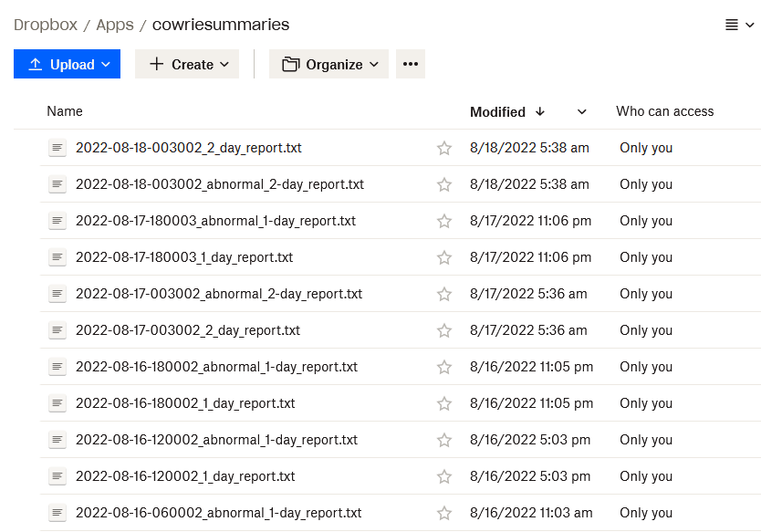The width and height of the screenshot is (761, 532).
Task: Navigate to the Apps folder breadcrumb
Action: pos(115,25)
